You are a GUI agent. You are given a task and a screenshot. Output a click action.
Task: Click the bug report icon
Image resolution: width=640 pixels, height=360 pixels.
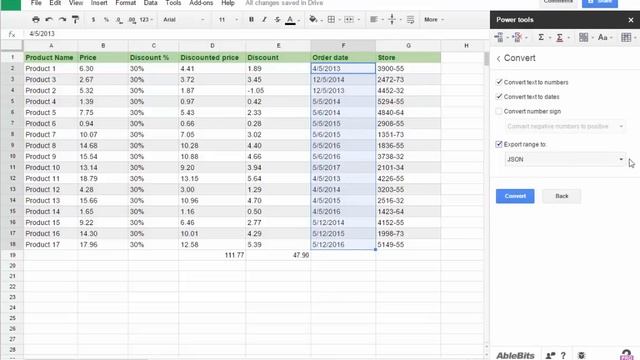click(581, 355)
